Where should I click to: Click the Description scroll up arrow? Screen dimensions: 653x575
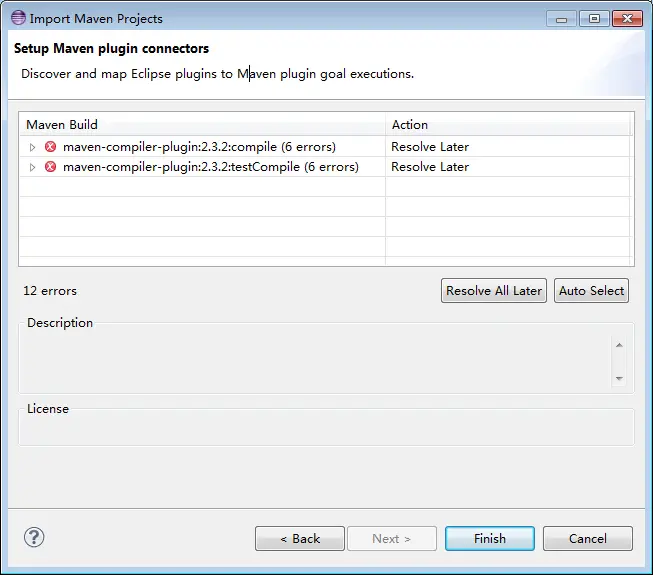[619, 345]
